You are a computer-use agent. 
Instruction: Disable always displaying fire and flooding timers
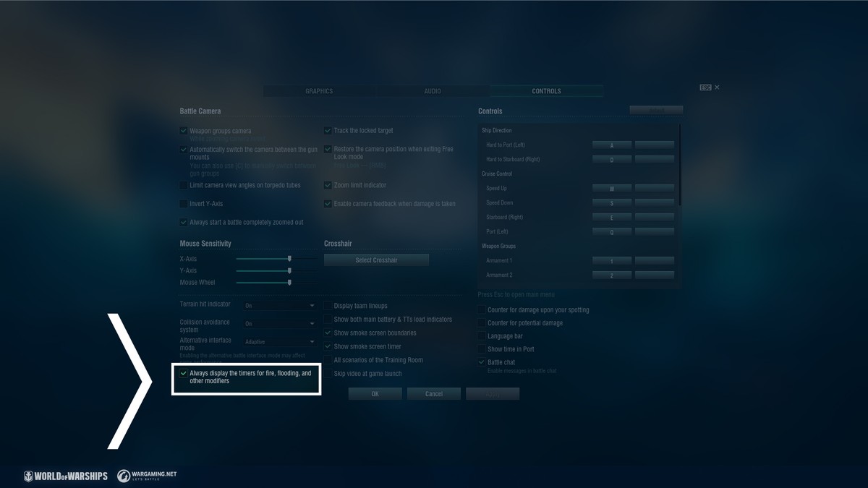point(184,374)
